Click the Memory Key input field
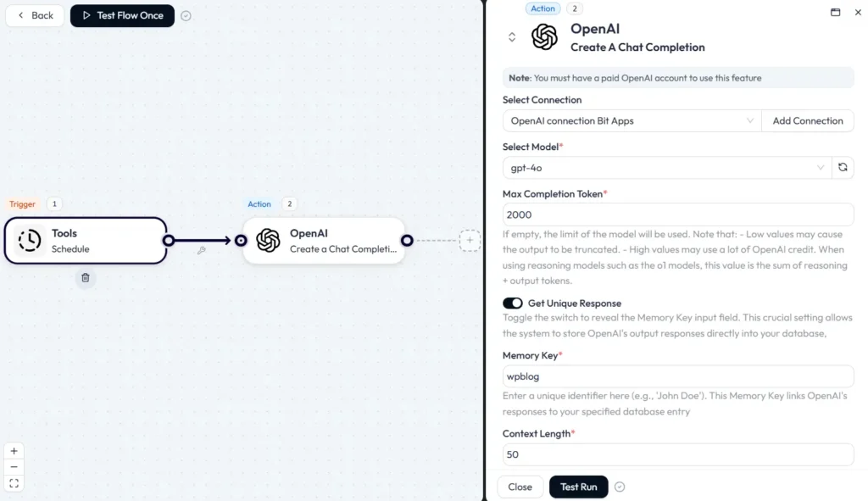This screenshot has width=868, height=501. [677, 376]
